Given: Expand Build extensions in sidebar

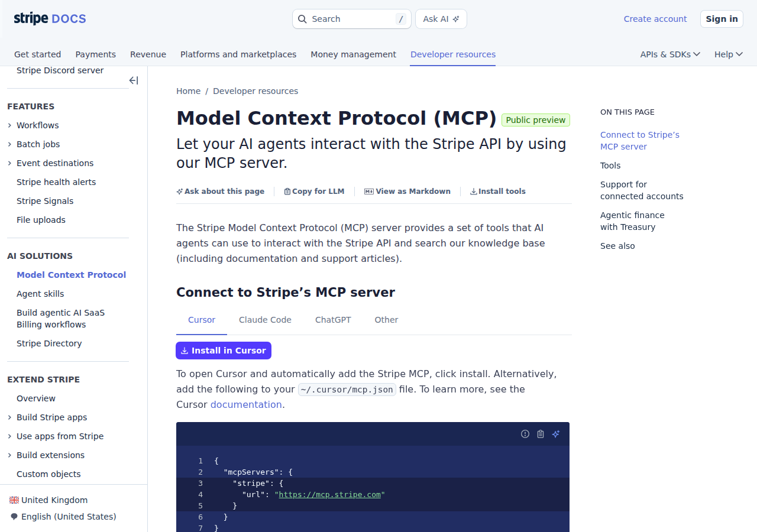Looking at the screenshot, I should [x=9, y=455].
